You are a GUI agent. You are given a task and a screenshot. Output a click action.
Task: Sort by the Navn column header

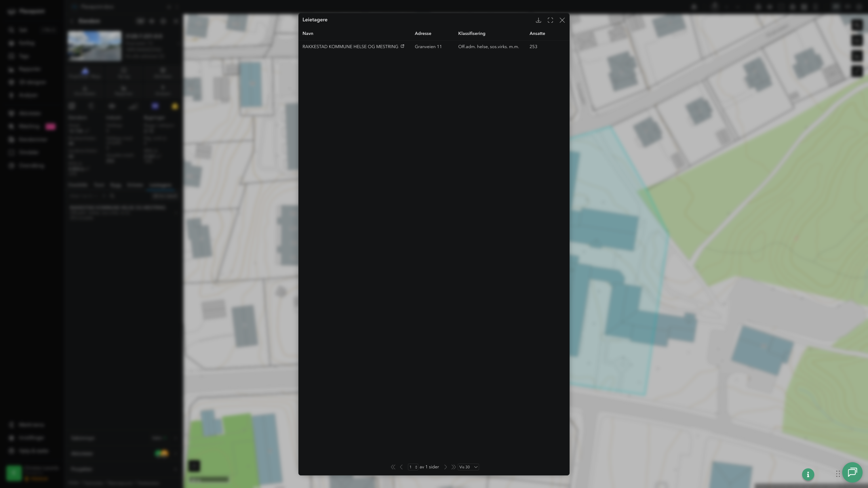click(x=308, y=34)
